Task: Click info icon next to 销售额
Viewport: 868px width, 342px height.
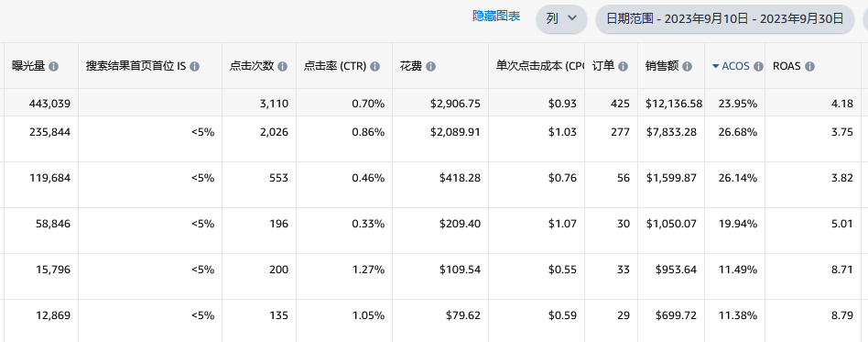Action: 687,67
